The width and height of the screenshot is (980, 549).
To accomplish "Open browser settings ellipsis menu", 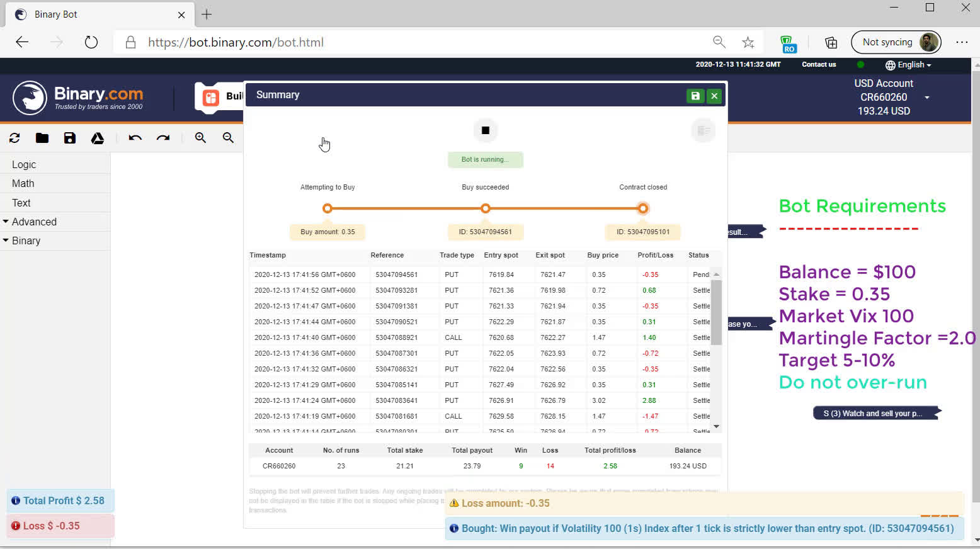I will pyautogui.click(x=962, y=42).
